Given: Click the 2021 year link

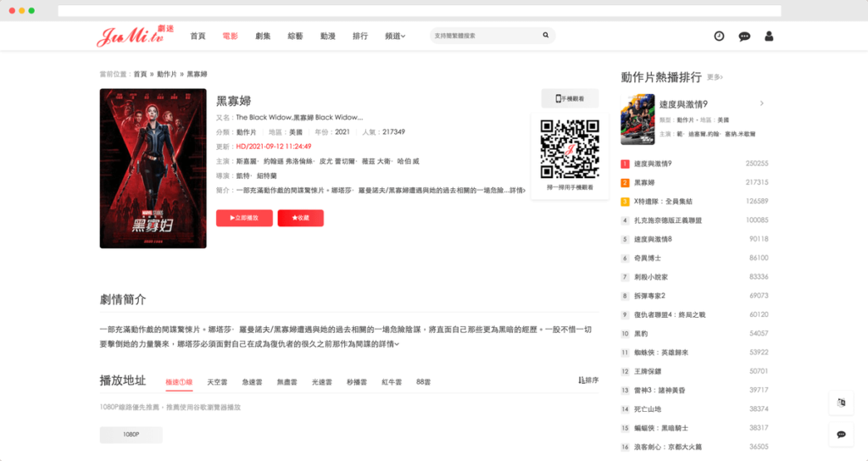Looking at the screenshot, I should click(342, 132).
